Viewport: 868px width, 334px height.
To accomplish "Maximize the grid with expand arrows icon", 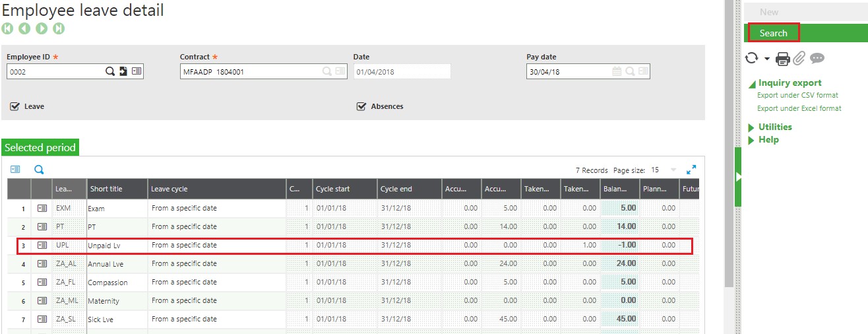I will (691, 170).
